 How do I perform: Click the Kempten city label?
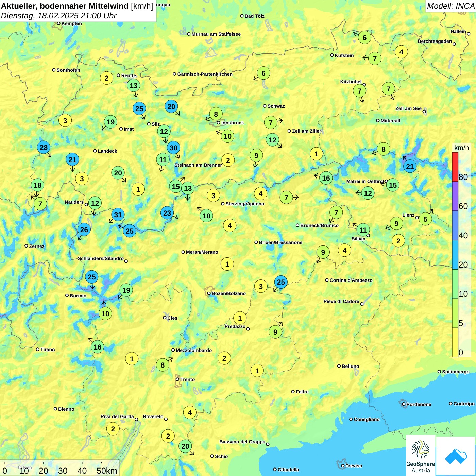pos(72,23)
